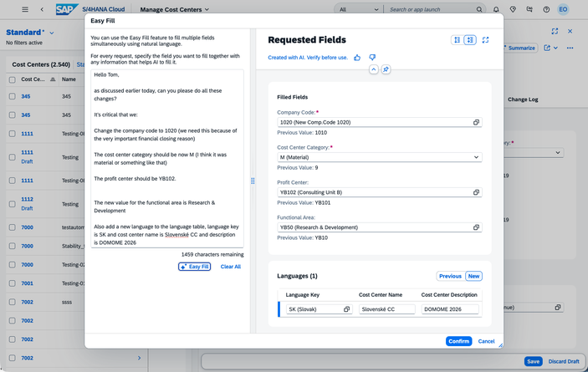Select checkbox for 7002 ssss row
The width and height of the screenshot is (588, 372).
point(13,302)
